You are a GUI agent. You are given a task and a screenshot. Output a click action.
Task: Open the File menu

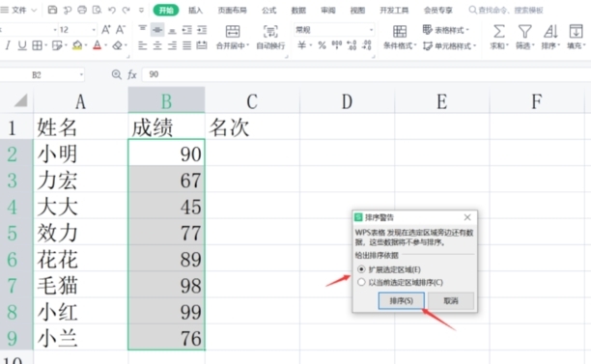(x=19, y=10)
